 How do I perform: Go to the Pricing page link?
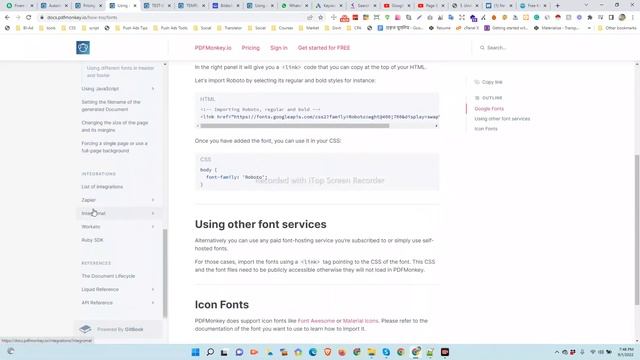point(251,48)
